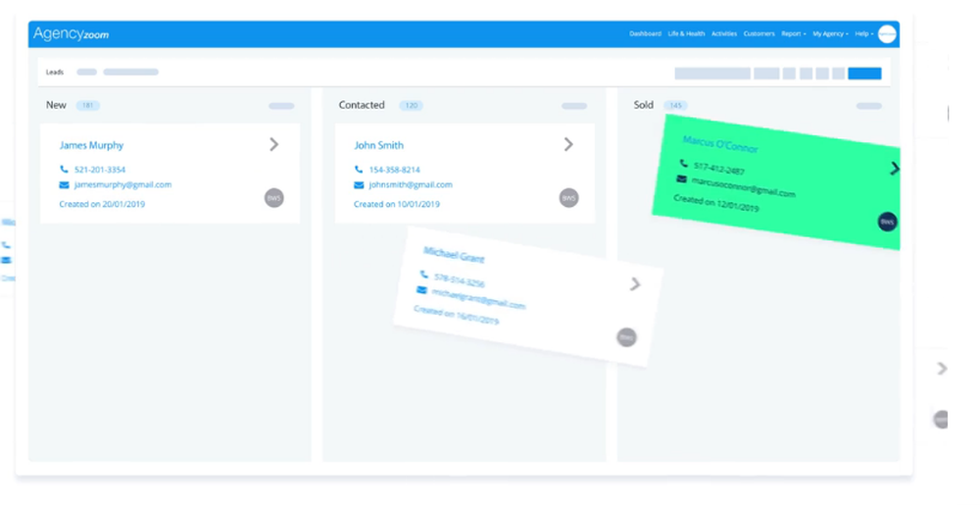Click the Contacted column heading
The width and height of the screenshot is (980, 505).
click(x=362, y=105)
